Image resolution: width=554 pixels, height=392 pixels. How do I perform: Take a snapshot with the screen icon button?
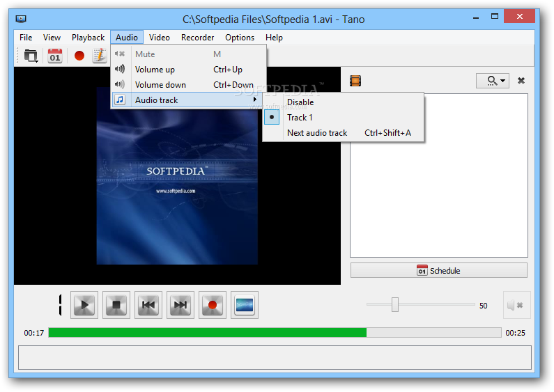pyautogui.click(x=245, y=305)
